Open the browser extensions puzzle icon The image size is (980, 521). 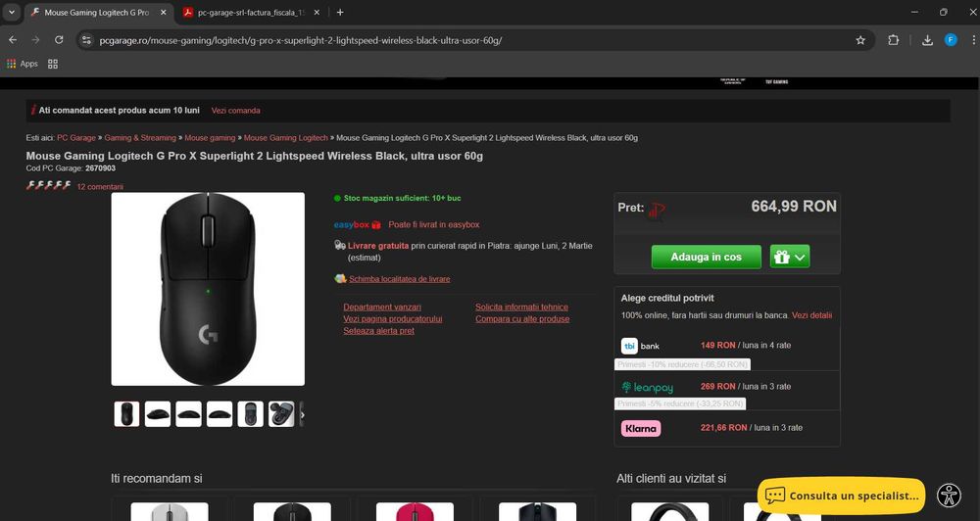893,40
